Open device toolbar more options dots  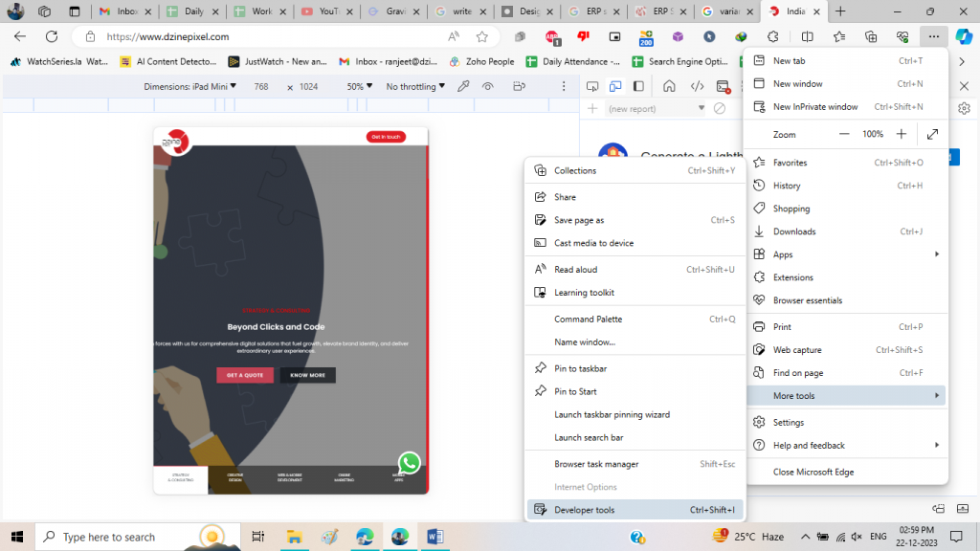564,86
